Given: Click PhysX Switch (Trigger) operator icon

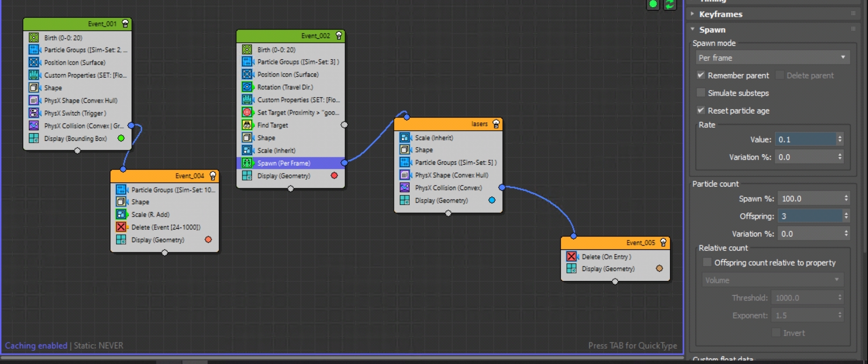Looking at the screenshot, I should 34,113.
